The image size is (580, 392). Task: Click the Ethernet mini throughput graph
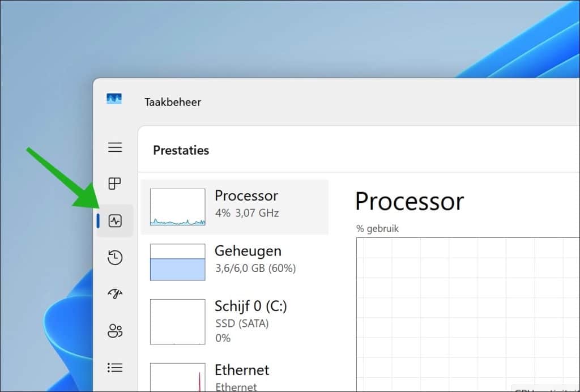[x=177, y=377]
